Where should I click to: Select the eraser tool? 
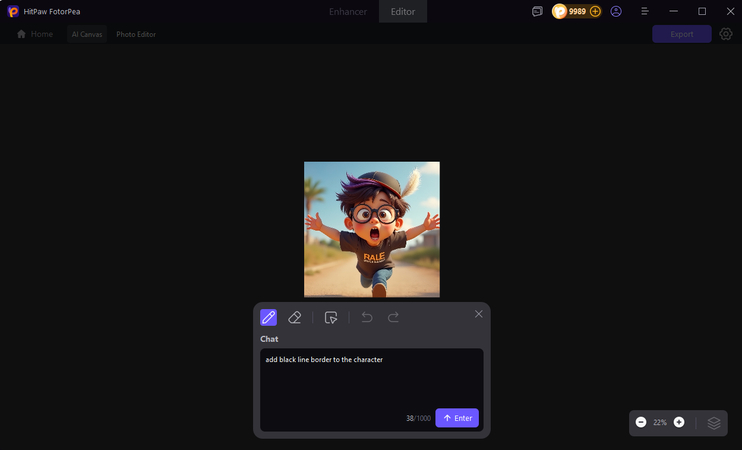[294, 317]
